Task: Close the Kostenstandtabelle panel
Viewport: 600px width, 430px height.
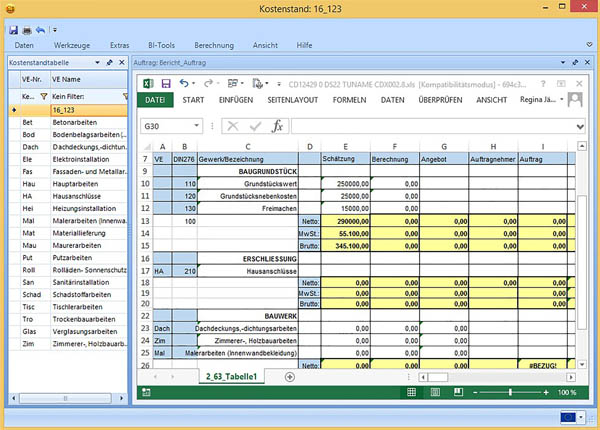Action: 122,62
